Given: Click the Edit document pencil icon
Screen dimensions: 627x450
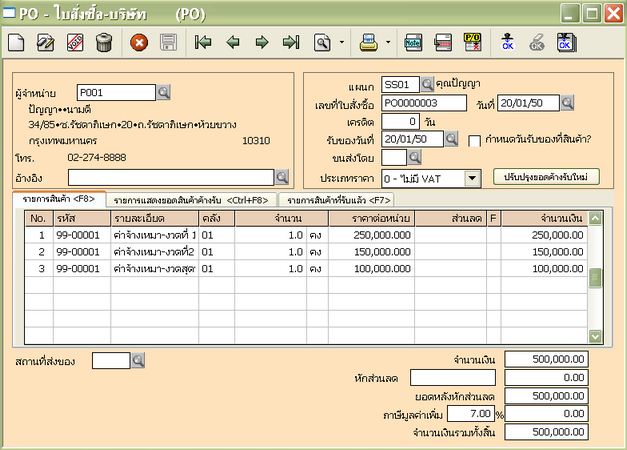Looking at the screenshot, I should (x=45, y=42).
